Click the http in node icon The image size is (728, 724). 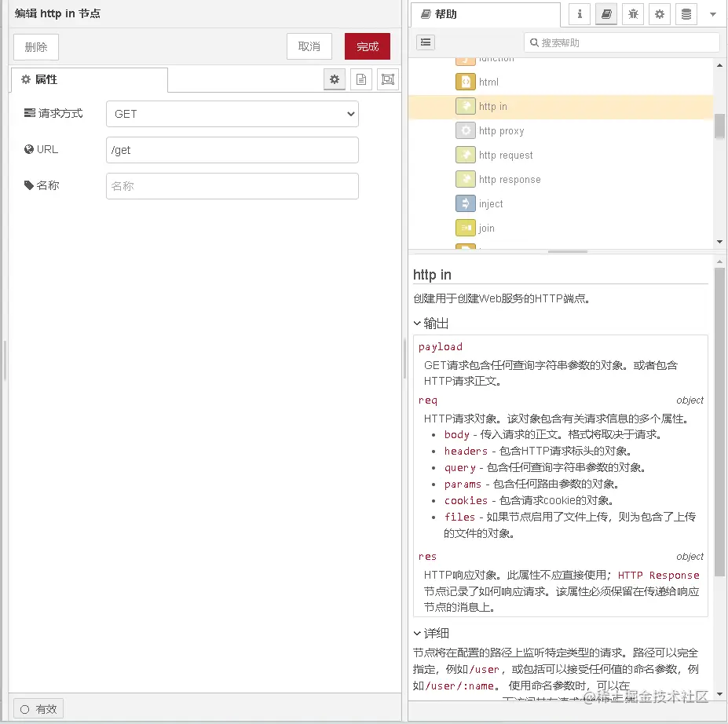coord(466,106)
